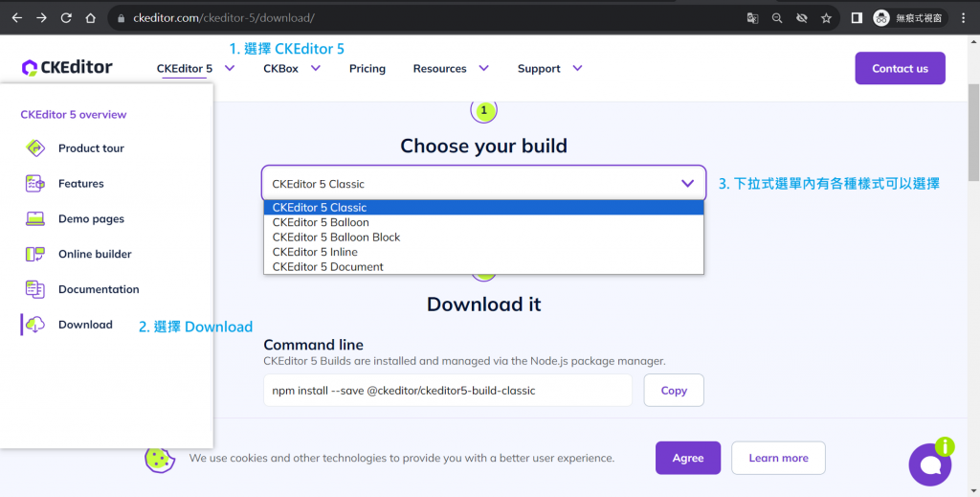Open the Download menu entry

point(85,325)
